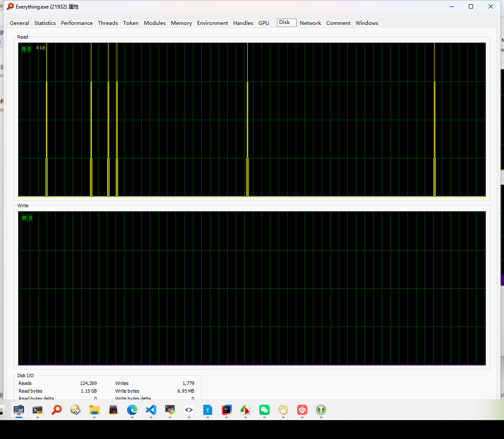Screen dimensions: 504x439
Task: Go to the Memory tab
Action: pyautogui.click(x=181, y=23)
